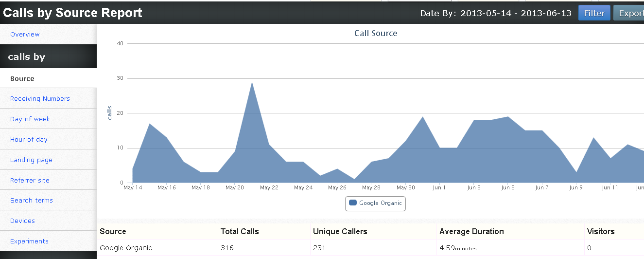Screen dimensions: 644x259
Task: Open the Devices report
Action: [22, 221]
